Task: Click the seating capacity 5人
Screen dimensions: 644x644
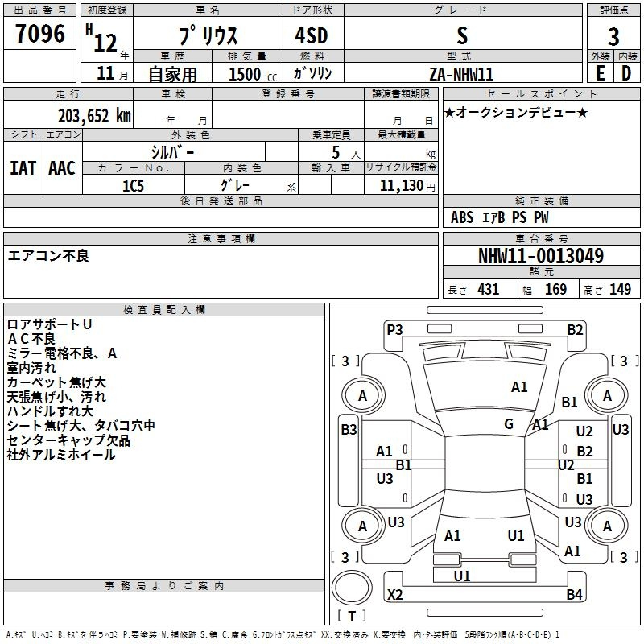Action: pyautogui.click(x=345, y=153)
